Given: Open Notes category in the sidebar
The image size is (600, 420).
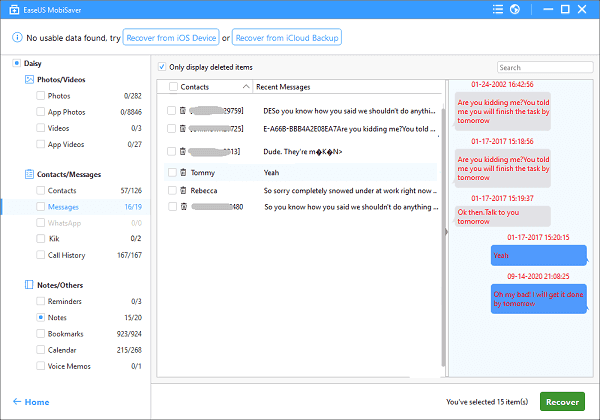Looking at the screenshot, I should click(x=59, y=317).
